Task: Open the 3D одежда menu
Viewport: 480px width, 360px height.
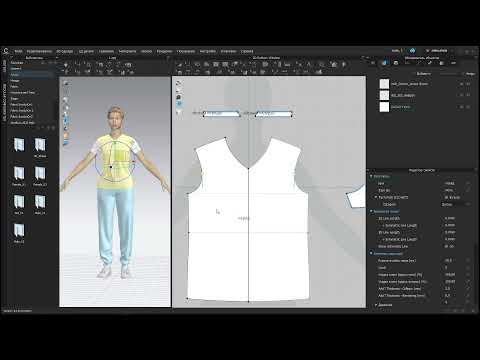Action: (65, 51)
